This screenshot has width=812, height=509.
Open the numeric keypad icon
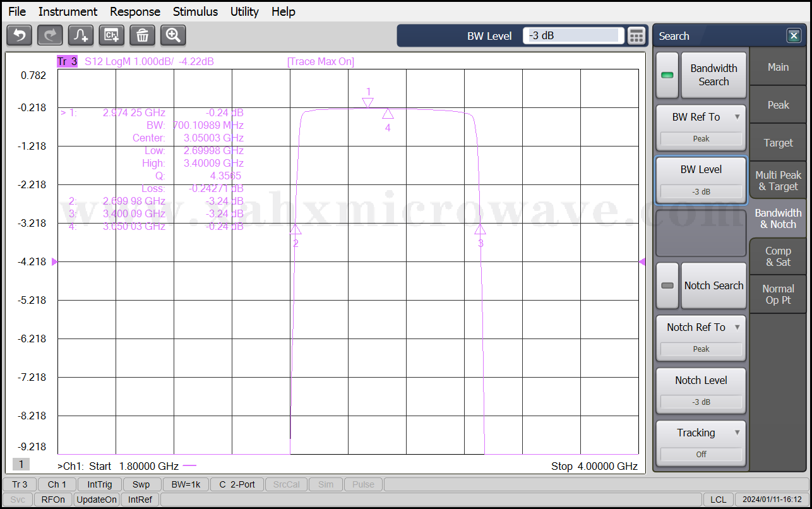pyautogui.click(x=636, y=36)
